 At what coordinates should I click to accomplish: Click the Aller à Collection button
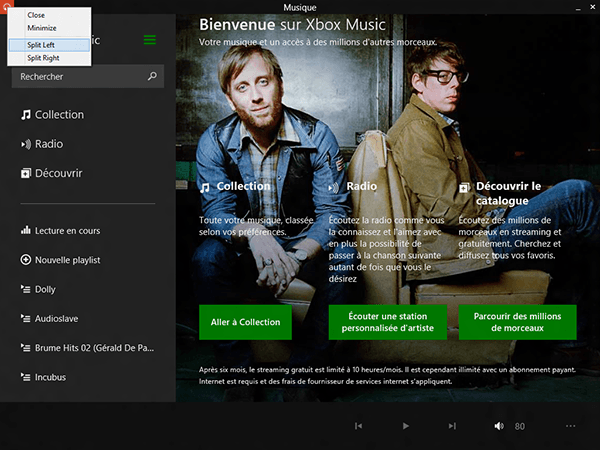point(245,322)
